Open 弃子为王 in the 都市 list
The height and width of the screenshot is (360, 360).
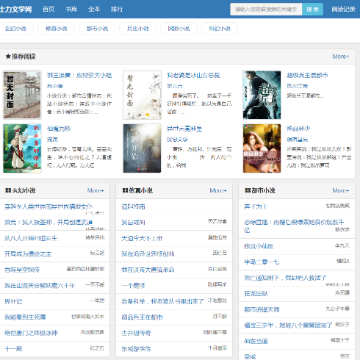pyautogui.click(x=256, y=207)
